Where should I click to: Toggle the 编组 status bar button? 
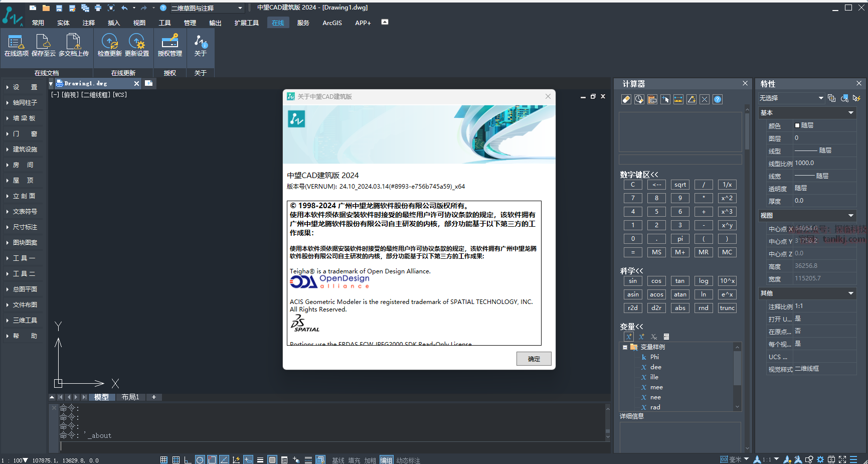pyautogui.click(x=386, y=460)
